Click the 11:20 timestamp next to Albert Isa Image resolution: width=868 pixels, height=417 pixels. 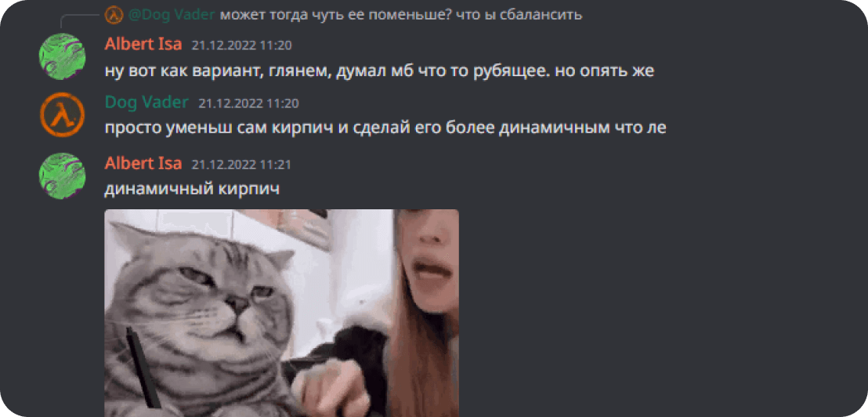pyautogui.click(x=241, y=45)
